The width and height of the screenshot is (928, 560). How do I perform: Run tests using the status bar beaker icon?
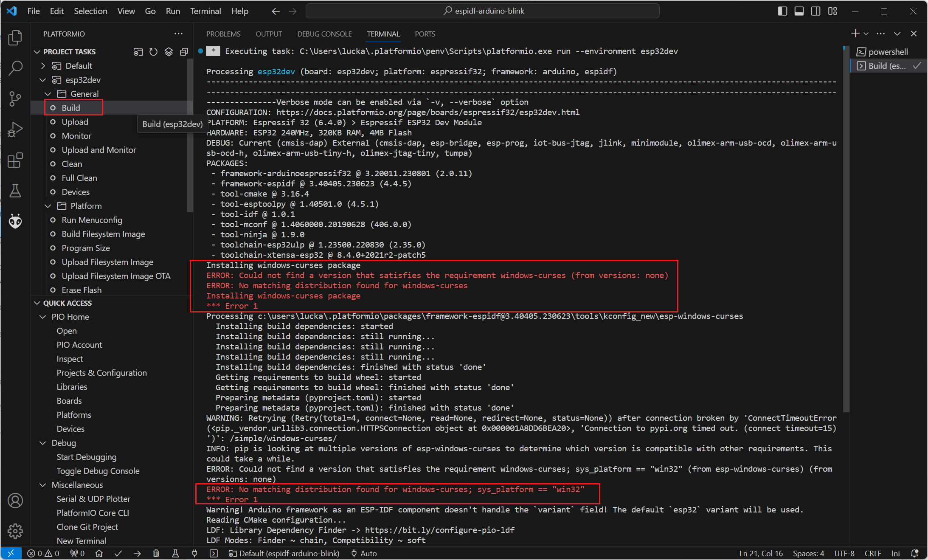click(x=175, y=553)
